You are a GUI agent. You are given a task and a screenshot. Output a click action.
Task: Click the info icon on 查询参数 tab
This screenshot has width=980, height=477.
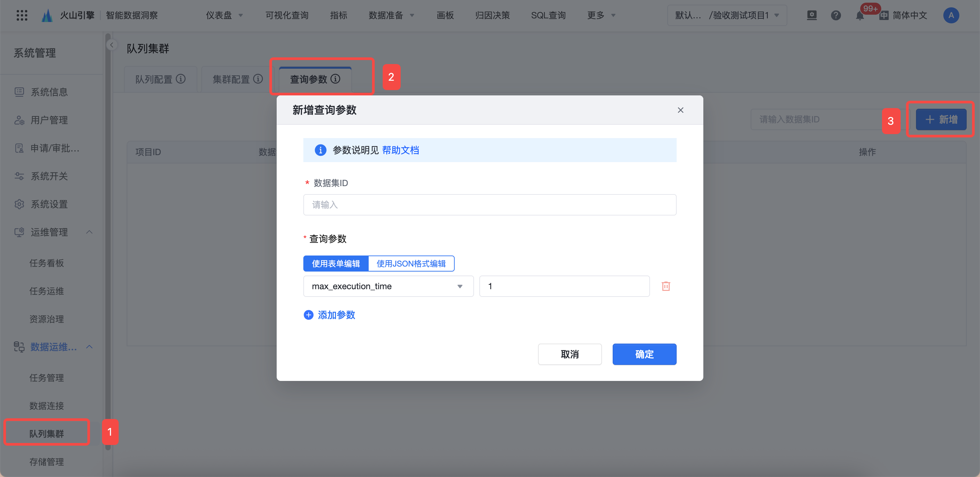click(335, 79)
